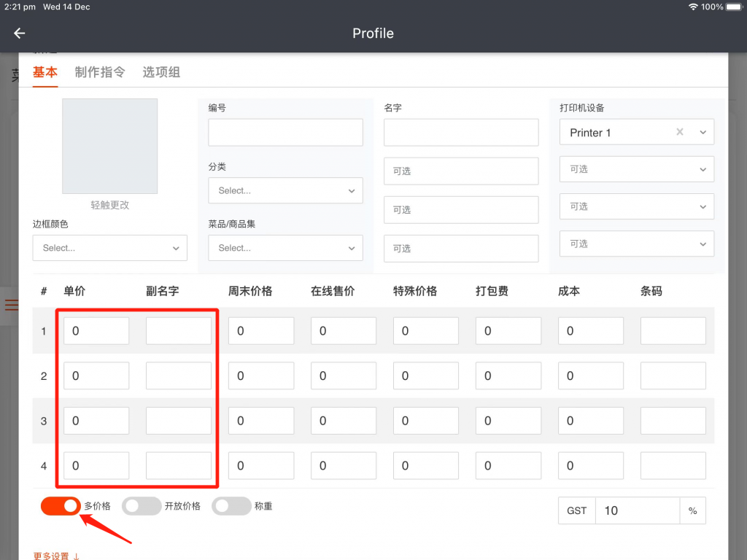Expand 更多设置 link
The height and width of the screenshot is (560, 747).
[x=56, y=556]
